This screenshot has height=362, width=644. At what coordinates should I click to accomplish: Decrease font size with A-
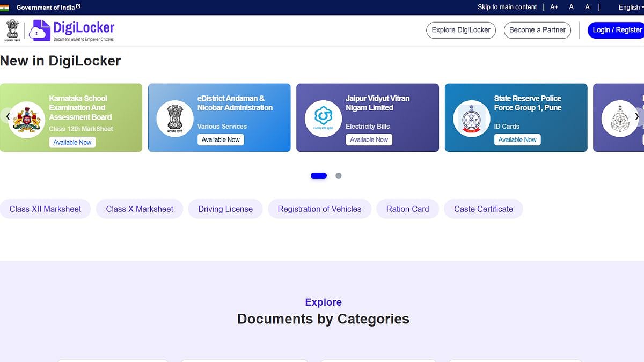tap(588, 8)
